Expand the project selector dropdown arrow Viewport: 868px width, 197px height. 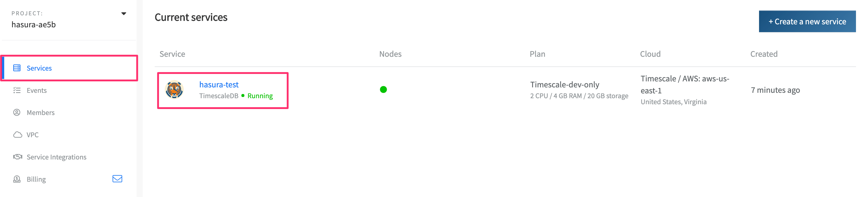click(x=124, y=14)
